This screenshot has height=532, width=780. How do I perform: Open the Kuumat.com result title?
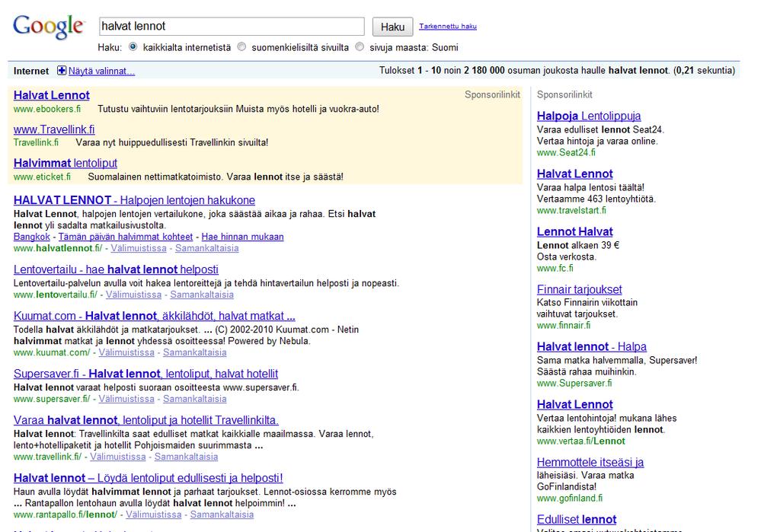[154, 316]
